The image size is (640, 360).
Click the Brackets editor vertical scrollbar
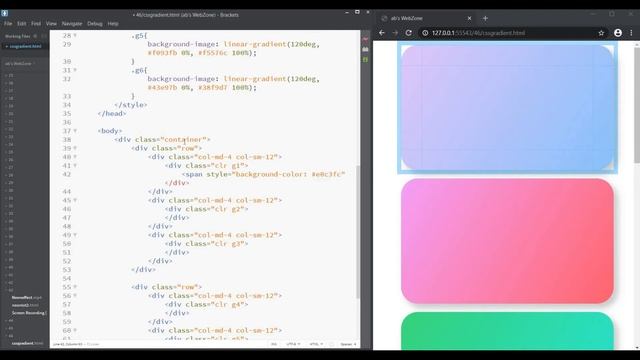pos(358,231)
